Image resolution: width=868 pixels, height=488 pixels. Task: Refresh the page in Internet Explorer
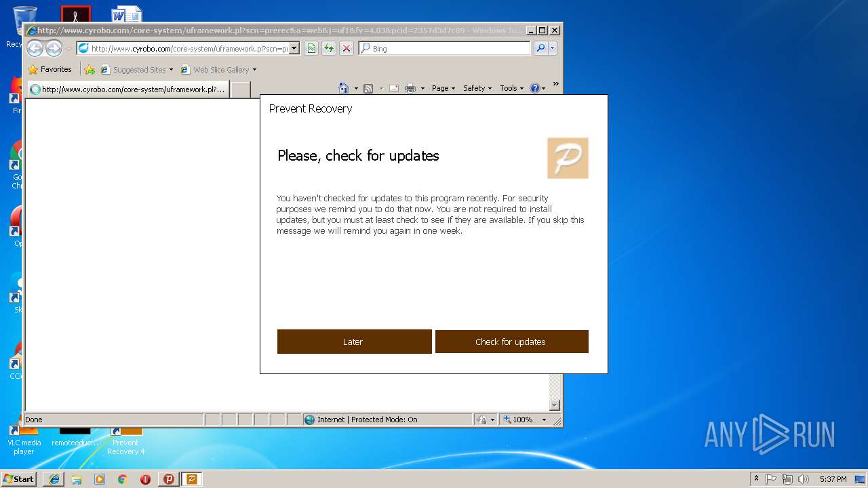[x=329, y=48]
